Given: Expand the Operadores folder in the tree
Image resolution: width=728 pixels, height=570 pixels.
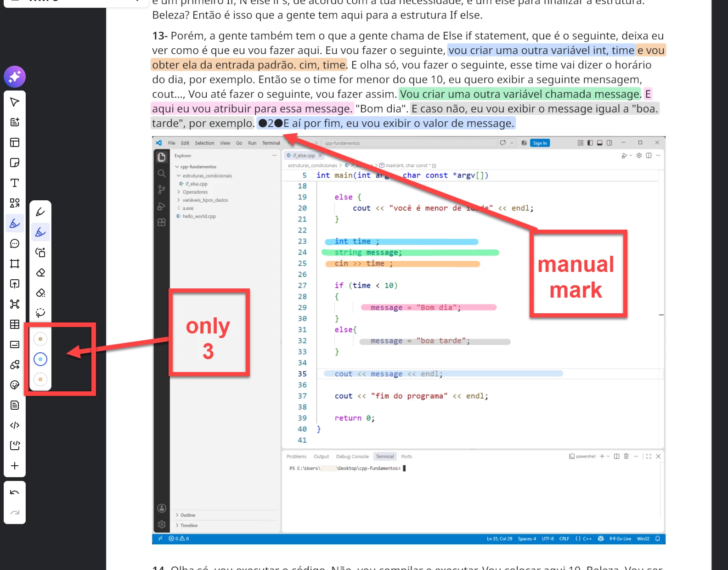Looking at the screenshot, I should point(195,192).
